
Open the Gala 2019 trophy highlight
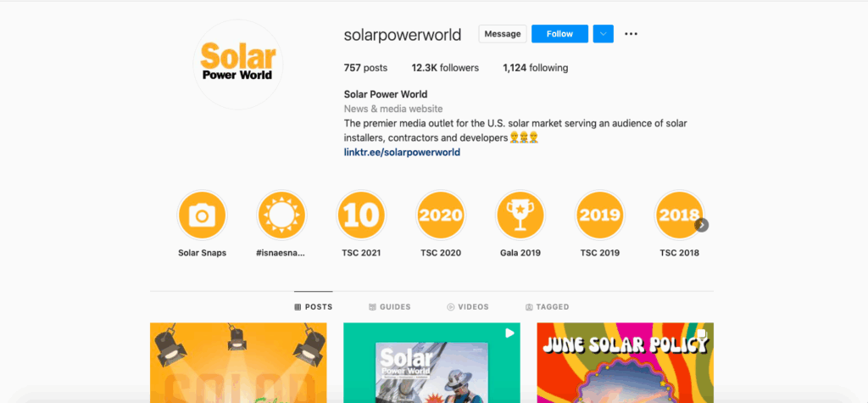point(520,215)
